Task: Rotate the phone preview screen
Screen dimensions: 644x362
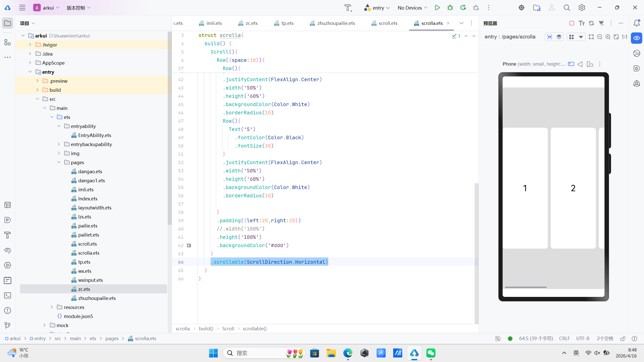Action: 590,64
